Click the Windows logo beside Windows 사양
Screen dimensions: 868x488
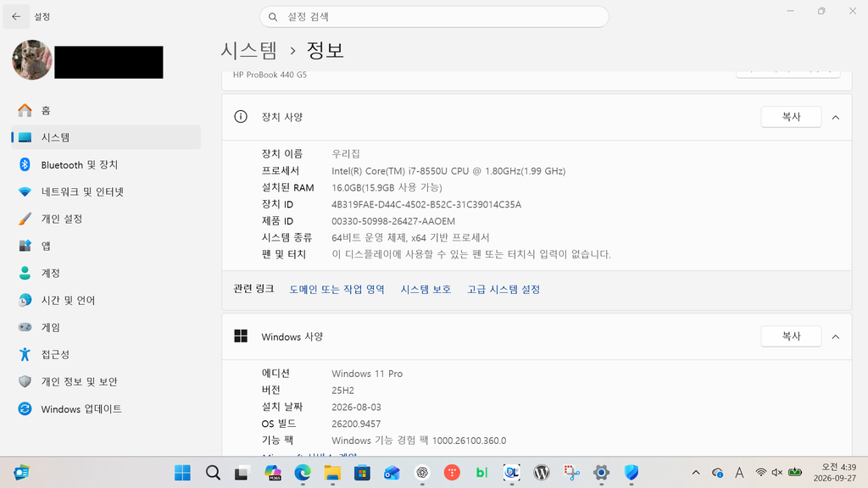pyautogui.click(x=240, y=335)
